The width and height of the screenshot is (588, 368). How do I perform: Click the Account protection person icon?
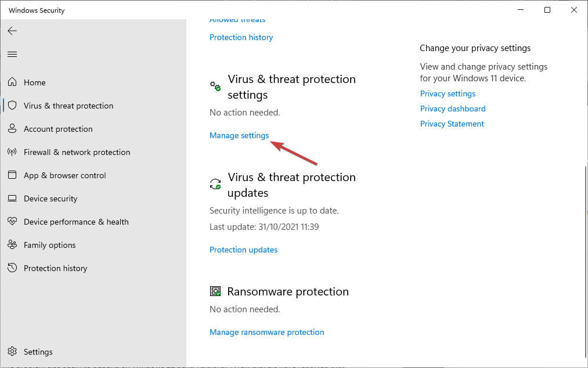12,129
